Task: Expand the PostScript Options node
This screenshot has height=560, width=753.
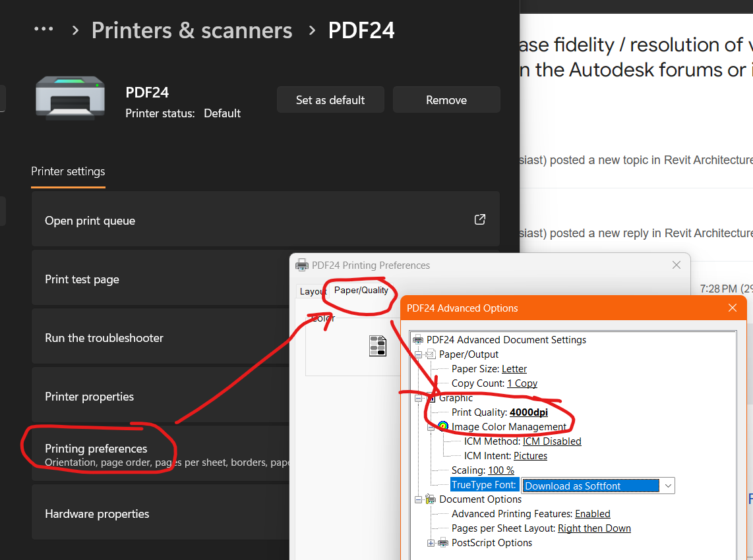Action: pos(431,542)
